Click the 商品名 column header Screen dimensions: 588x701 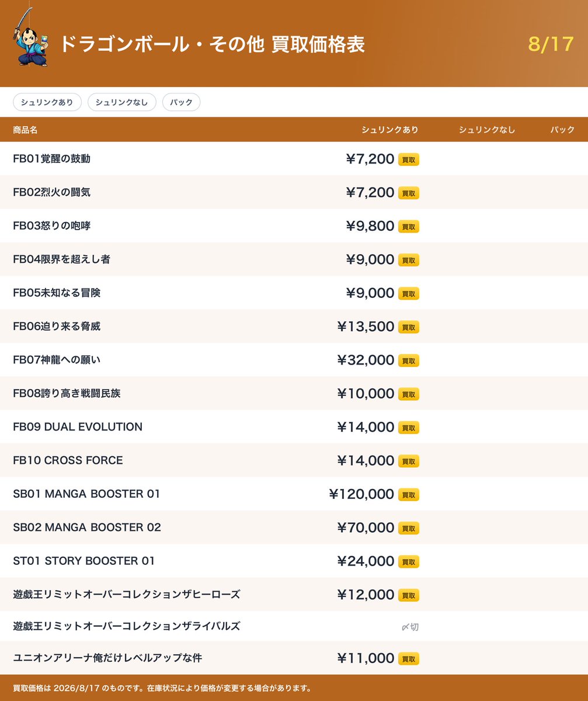click(x=25, y=130)
